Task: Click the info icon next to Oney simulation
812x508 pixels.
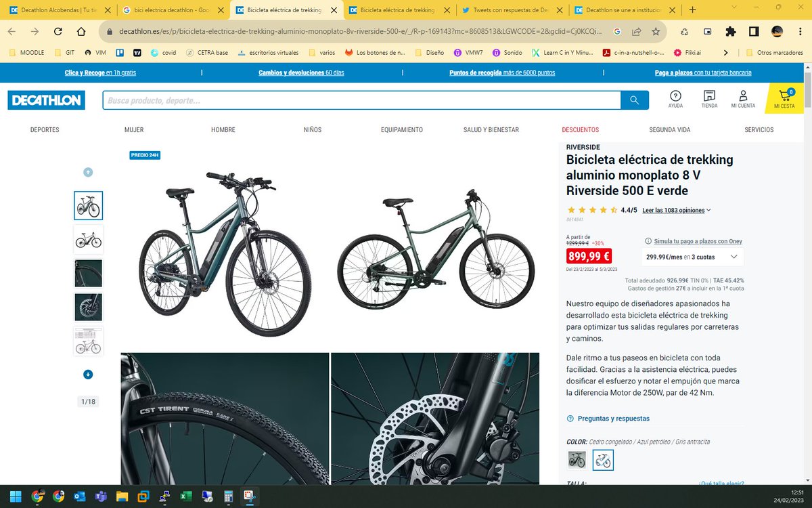Action: click(648, 240)
